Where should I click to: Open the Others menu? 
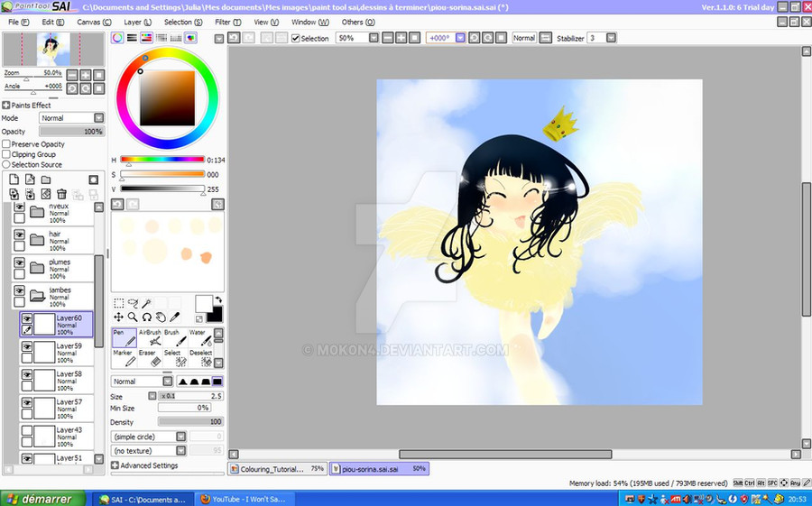(x=358, y=23)
